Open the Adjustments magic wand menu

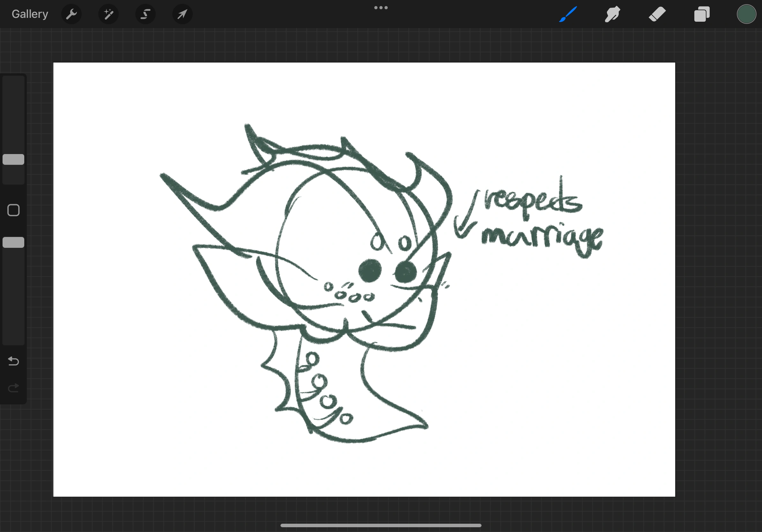click(108, 14)
